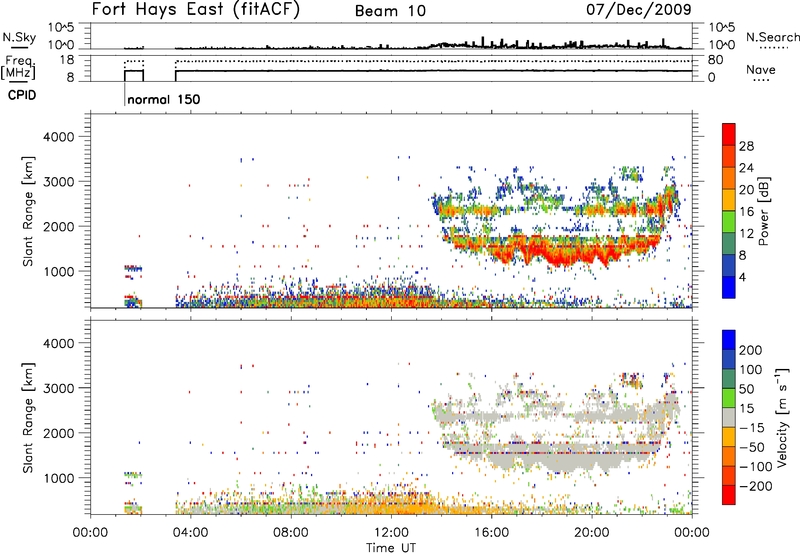Click the '80' Nave axis value
Screen dimensions: 800x554
point(715,60)
